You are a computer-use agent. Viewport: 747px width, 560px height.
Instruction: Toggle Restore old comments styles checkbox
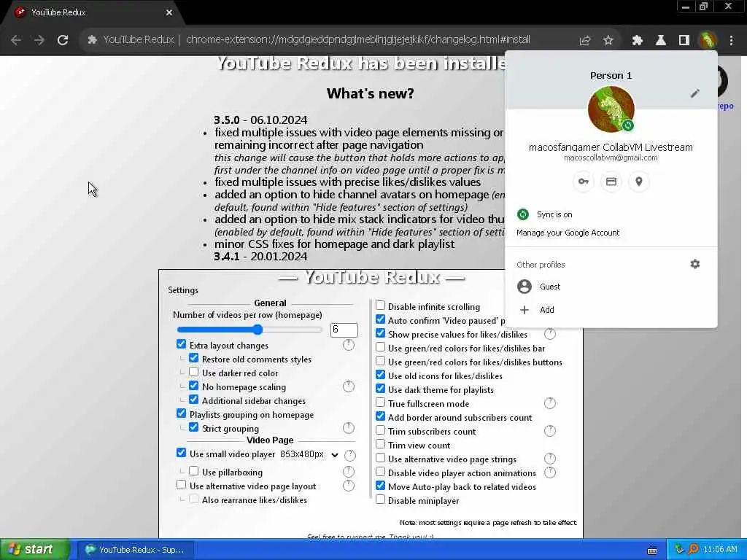(x=193, y=358)
